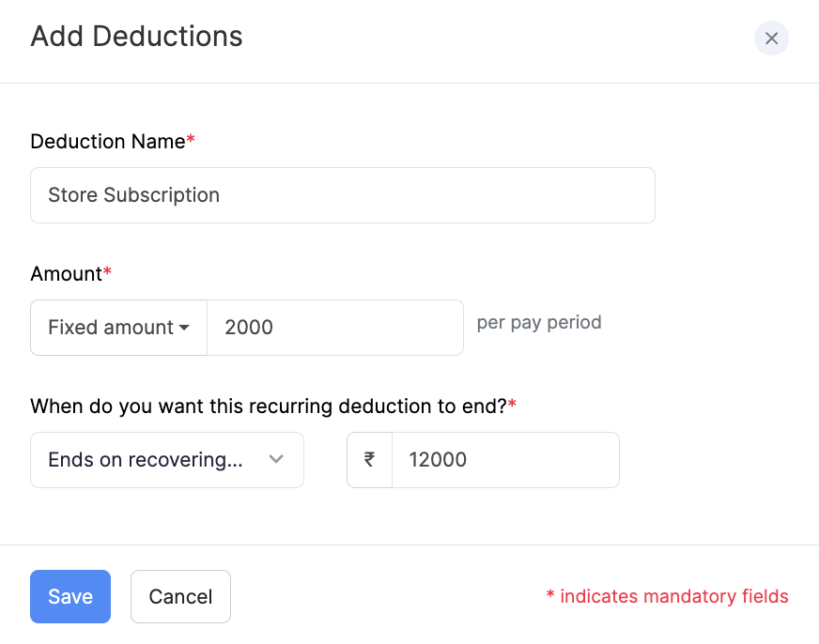Click the chevron beside Fixed amount
The width and height of the screenshot is (819, 644).
(186, 327)
